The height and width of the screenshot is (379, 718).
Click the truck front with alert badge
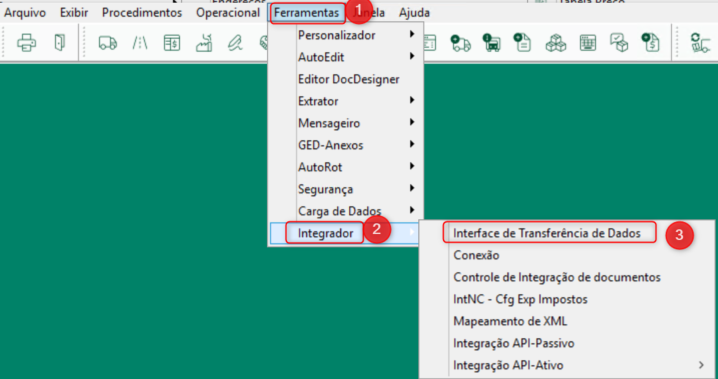pyautogui.click(x=491, y=43)
